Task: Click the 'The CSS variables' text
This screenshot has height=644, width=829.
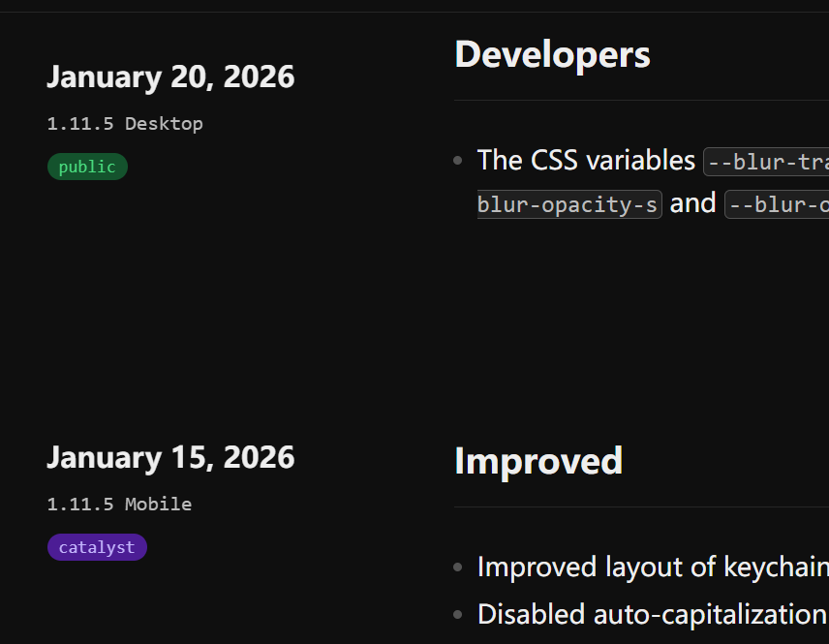Action: (x=586, y=160)
